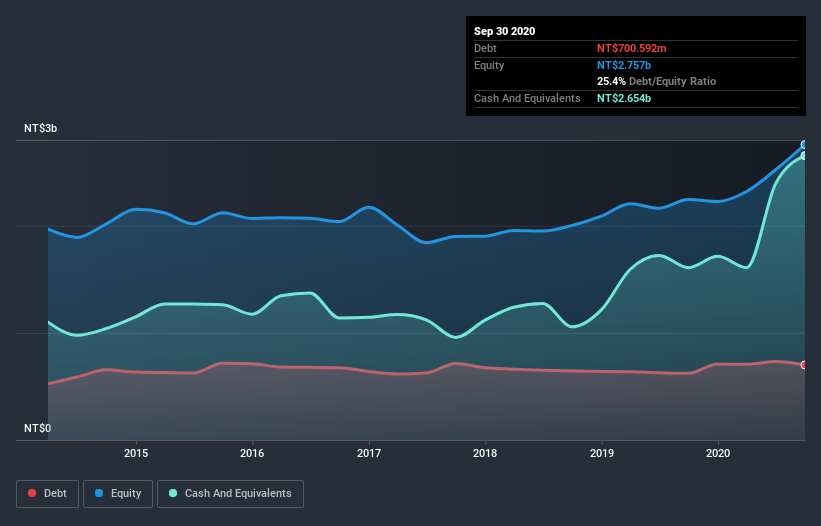Select the 2018 x-axis label
Screen dimensions: 821x526
click(485, 453)
